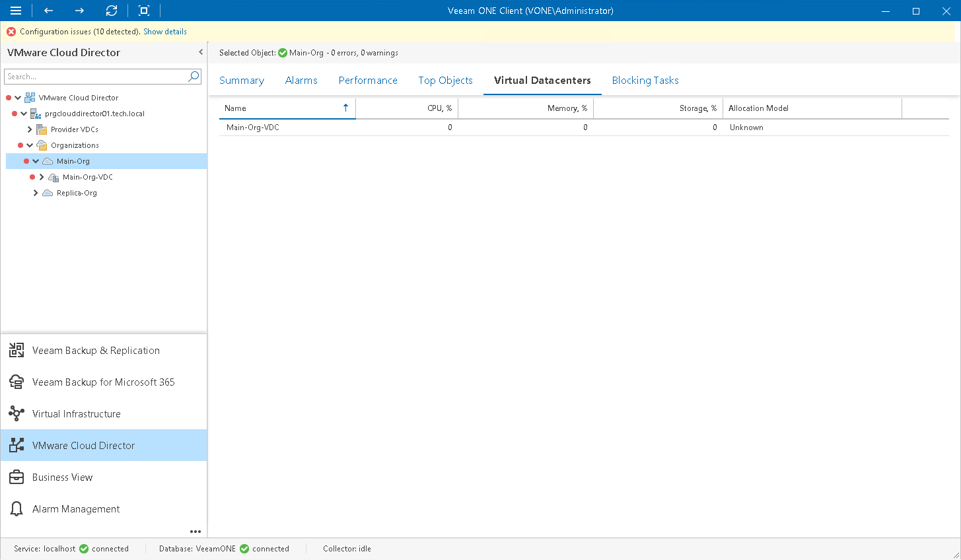Click the Business View briefcase icon
Image resolution: width=961 pixels, height=560 pixels.
17,477
